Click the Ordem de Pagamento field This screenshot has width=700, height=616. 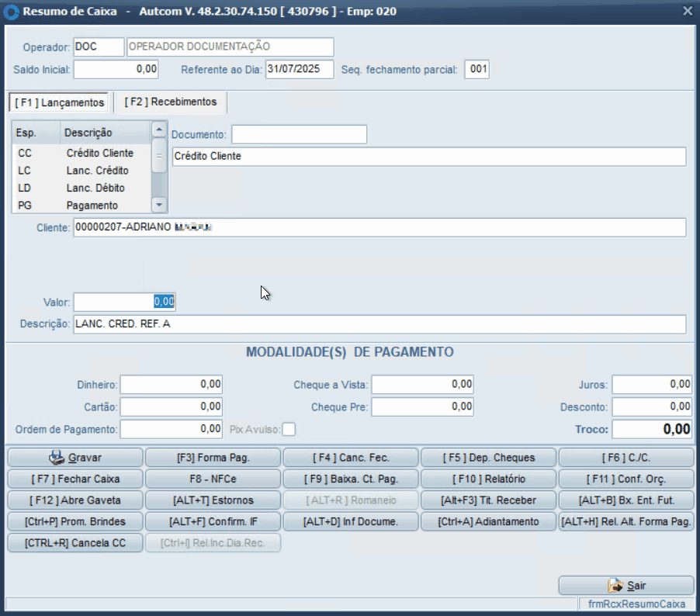172,429
